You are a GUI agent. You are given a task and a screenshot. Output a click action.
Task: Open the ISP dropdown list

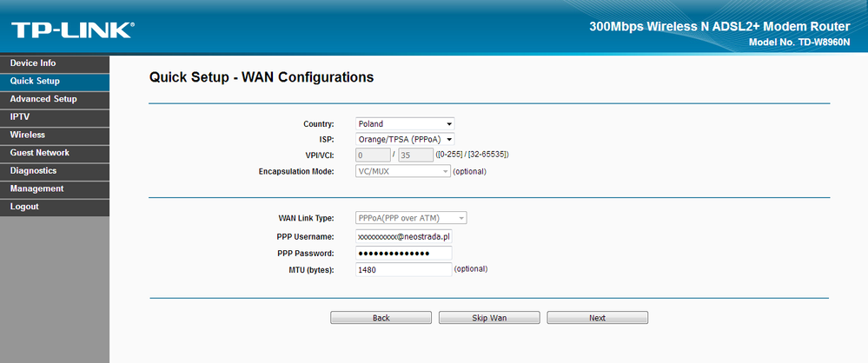(405, 139)
